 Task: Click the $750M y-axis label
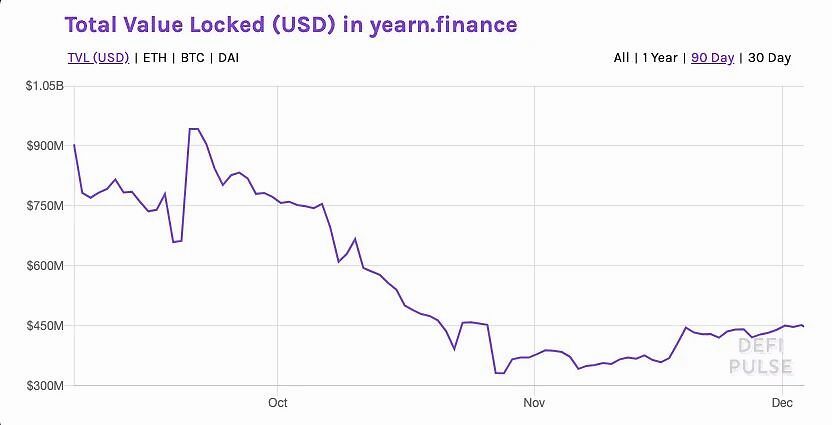point(44,206)
